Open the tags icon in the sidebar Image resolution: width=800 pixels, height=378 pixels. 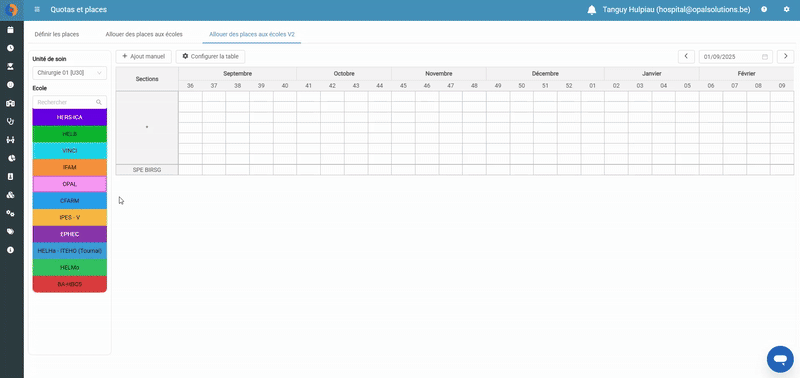(10, 232)
